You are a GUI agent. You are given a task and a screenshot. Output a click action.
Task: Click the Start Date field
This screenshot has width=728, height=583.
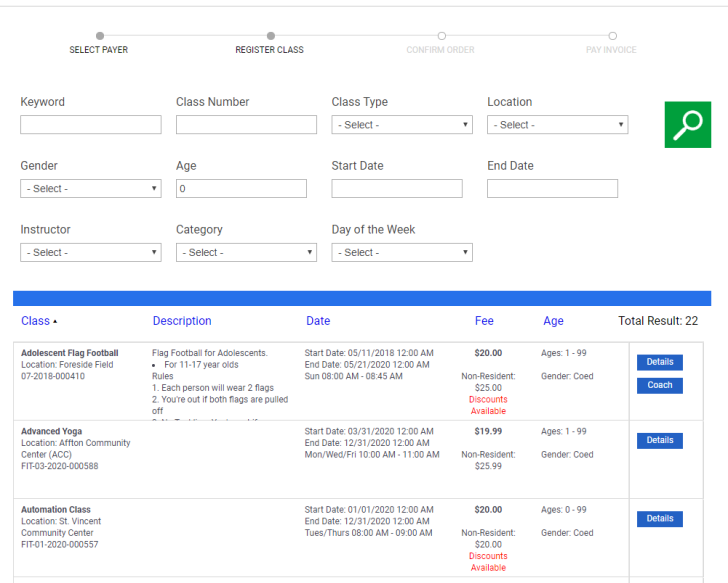point(397,189)
